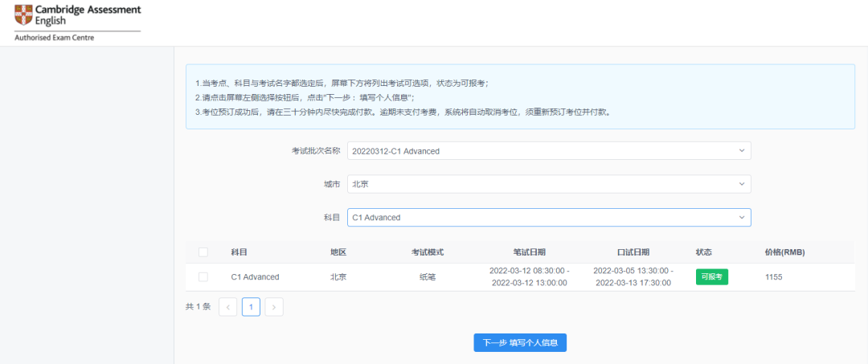Click the 纸笔 exam mode cell
The height and width of the screenshot is (364, 868).
coord(428,277)
